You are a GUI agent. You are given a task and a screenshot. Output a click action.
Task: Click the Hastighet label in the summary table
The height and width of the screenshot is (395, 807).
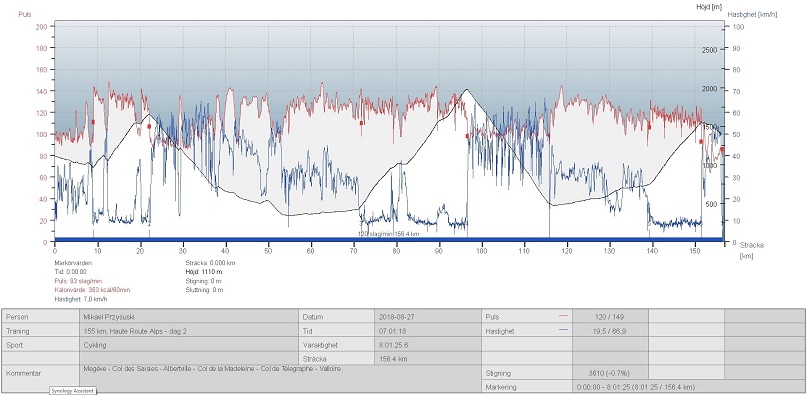[x=500, y=331]
